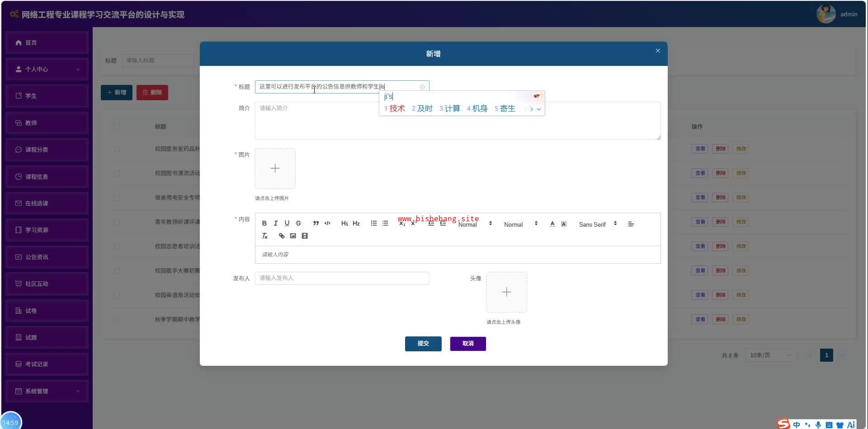Toggle bold formatting in content editor
This screenshot has width=868, height=429.
coord(264,223)
